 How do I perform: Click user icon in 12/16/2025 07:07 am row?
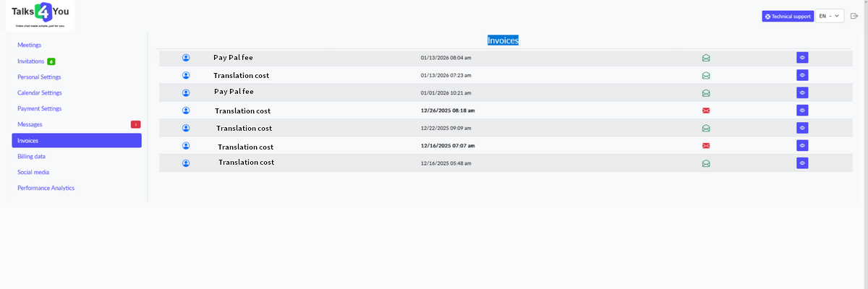186,146
